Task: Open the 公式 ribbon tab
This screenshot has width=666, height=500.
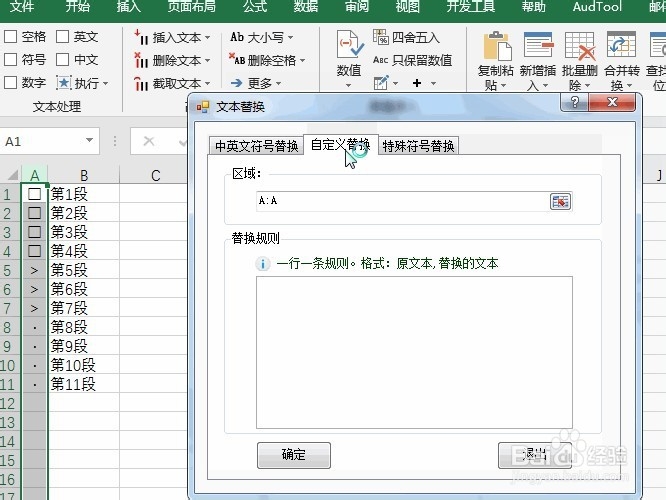Action: [255, 6]
